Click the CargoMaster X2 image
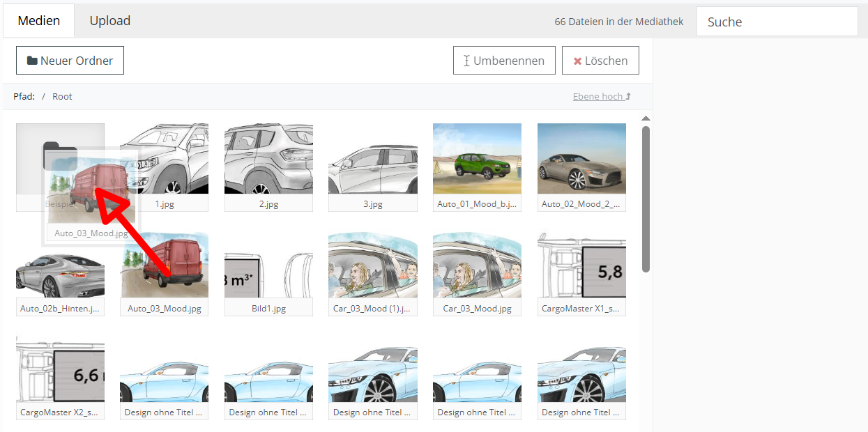 (x=60, y=373)
